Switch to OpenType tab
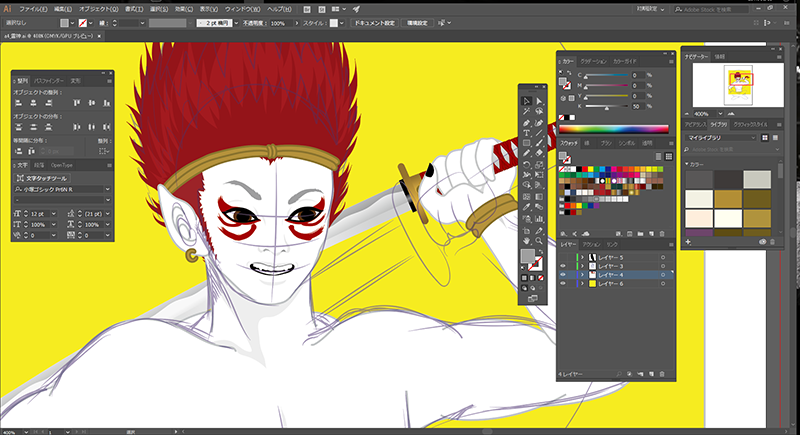Image resolution: width=800 pixels, height=435 pixels. pyautogui.click(x=62, y=165)
